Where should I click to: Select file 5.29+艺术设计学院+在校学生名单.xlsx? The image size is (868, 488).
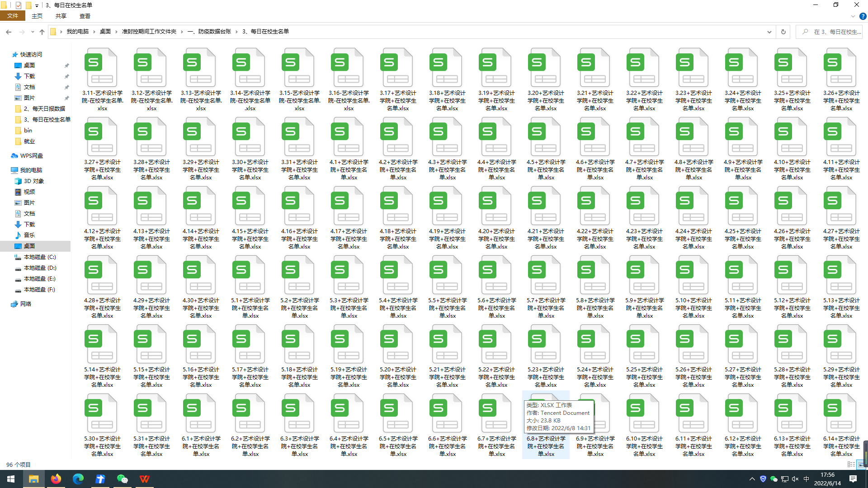click(x=841, y=357)
